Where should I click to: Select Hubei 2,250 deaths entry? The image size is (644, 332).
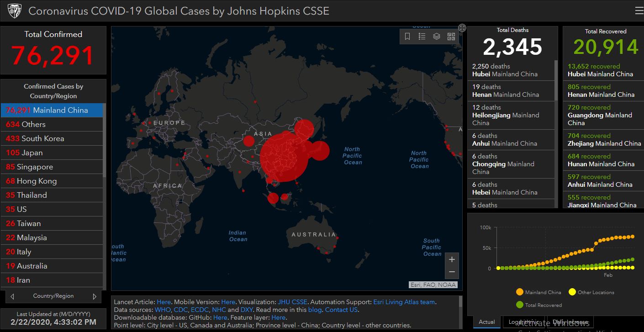511,70
